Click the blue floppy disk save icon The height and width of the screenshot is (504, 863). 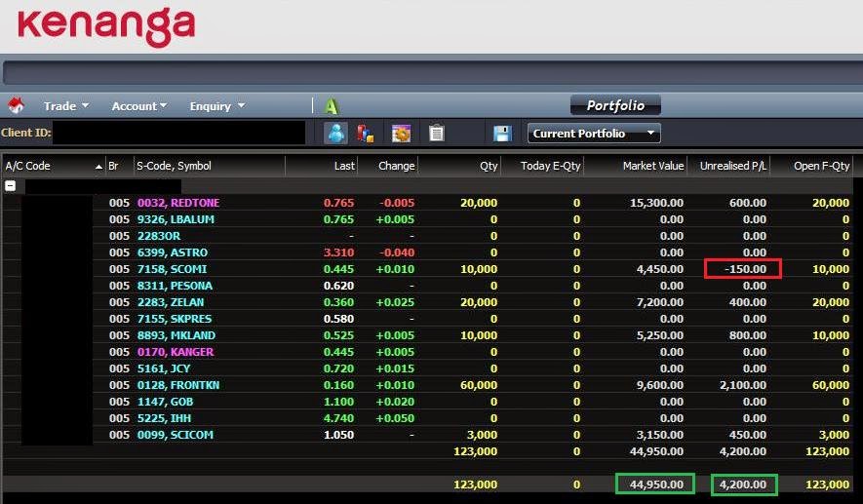(502, 134)
